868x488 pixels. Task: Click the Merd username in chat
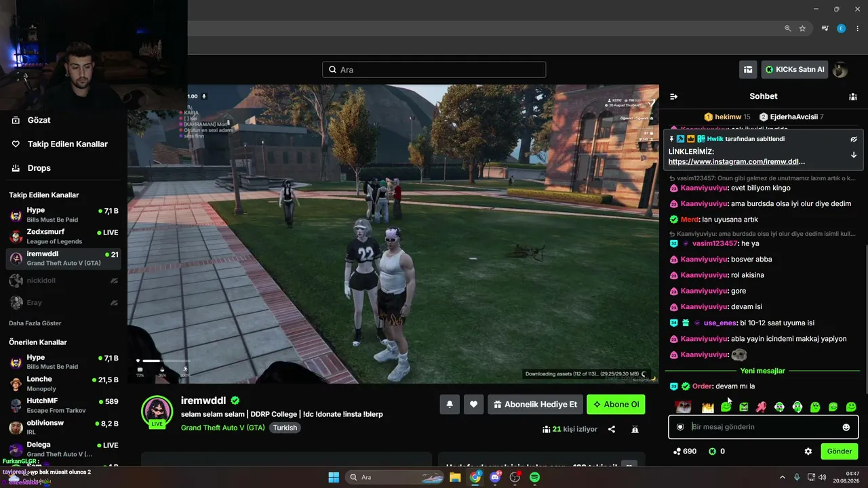(690, 220)
